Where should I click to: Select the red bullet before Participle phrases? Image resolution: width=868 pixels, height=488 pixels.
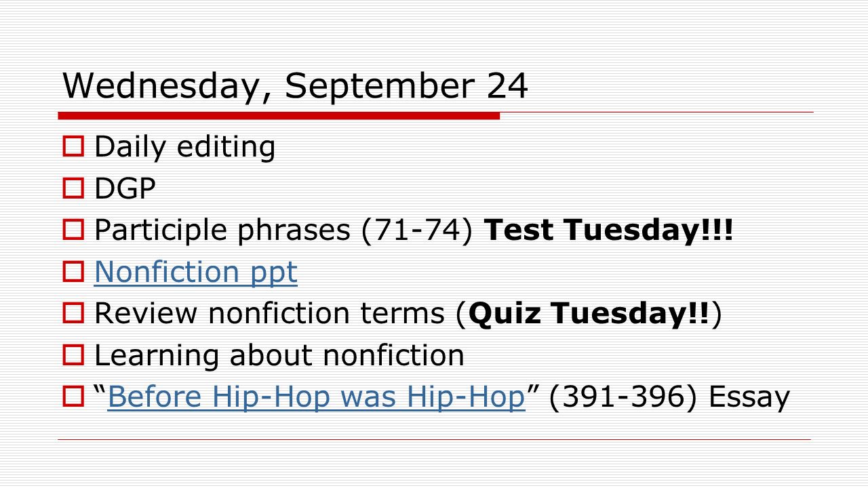coord(73,230)
